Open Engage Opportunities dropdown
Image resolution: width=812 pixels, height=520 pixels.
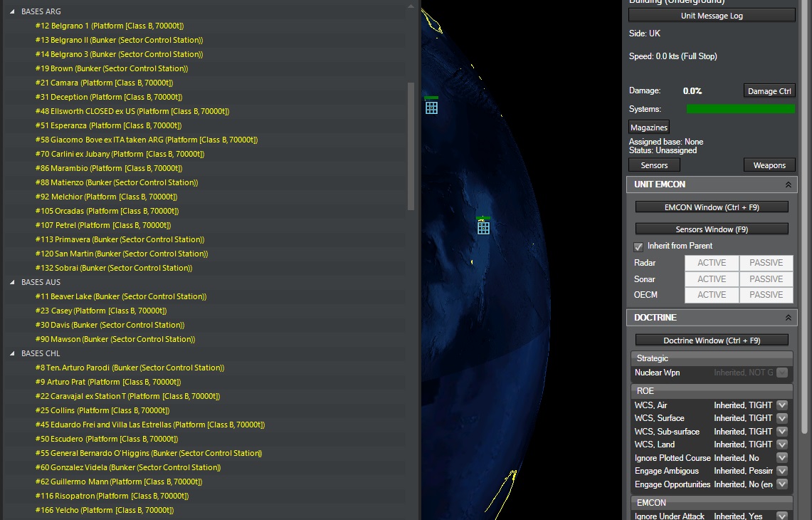point(782,484)
